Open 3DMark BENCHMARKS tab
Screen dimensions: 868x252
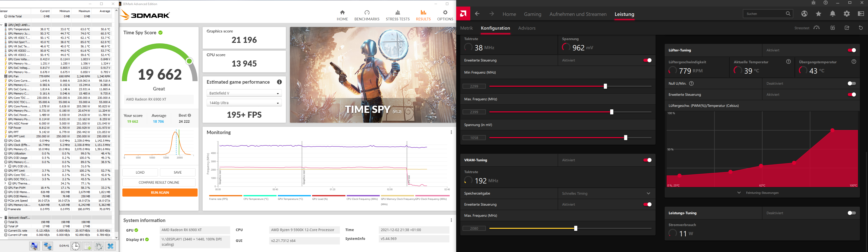367,15
